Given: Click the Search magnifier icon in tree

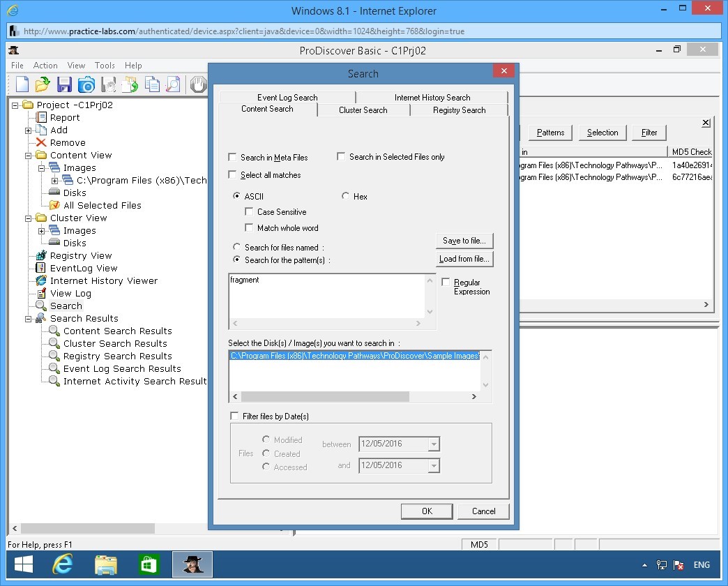Looking at the screenshot, I should click(41, 306).
